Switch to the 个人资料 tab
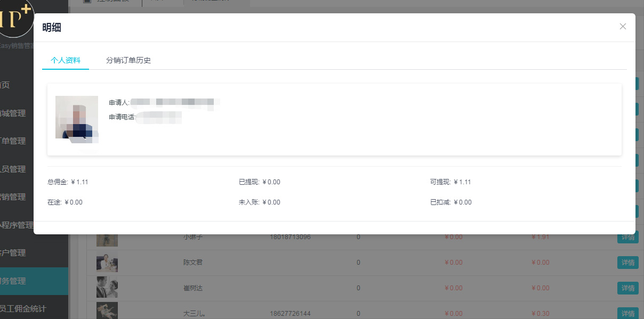Viewport: 644px width, 319px height. click(66, 61)
